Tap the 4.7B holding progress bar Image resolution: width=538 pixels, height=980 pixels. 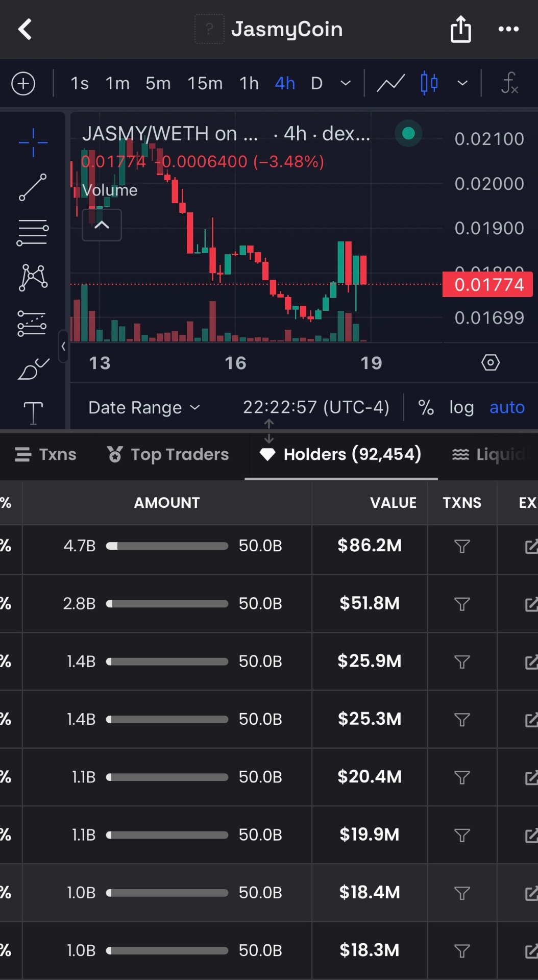pos(167,546)
